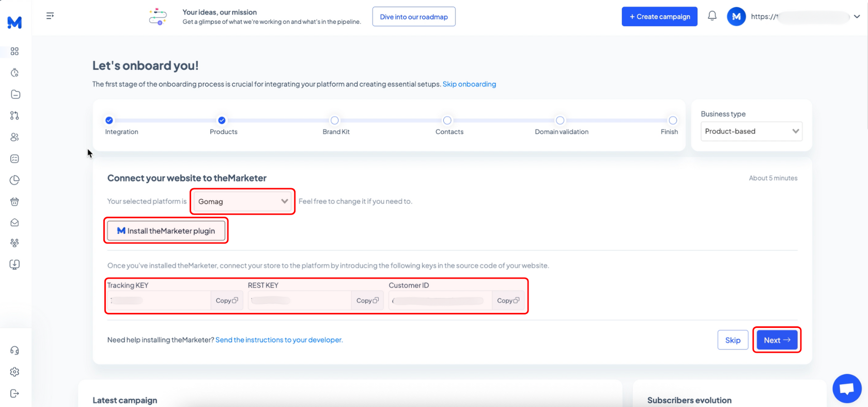This screenshot has height=407, width=868.
Task: Click the Subscribers evolution heading
Action: pos(689,400)
